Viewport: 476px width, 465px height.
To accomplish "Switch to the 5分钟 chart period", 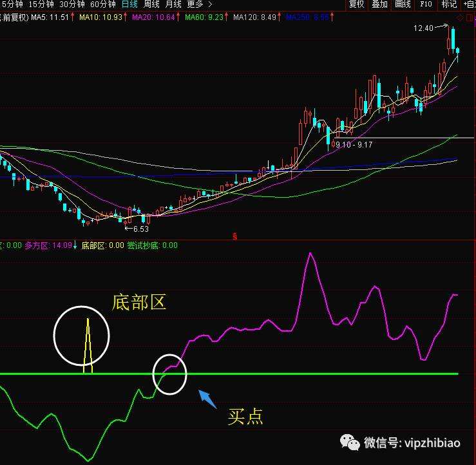I will (x=12, y=5).
